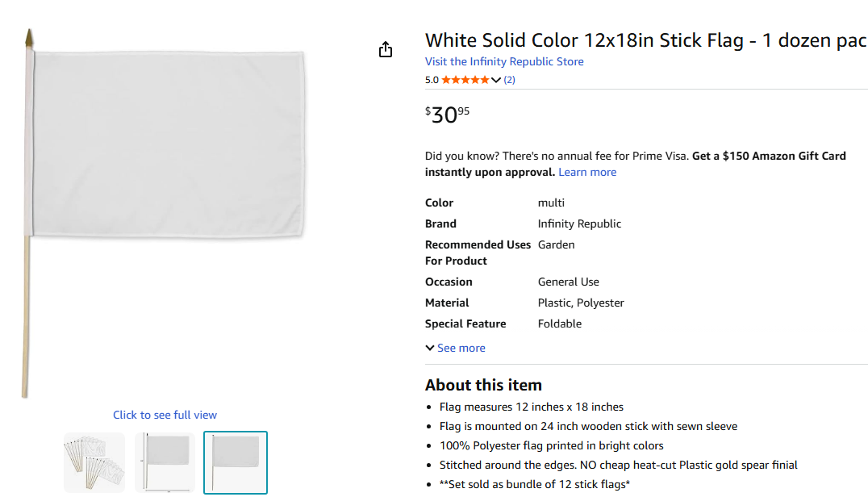This screenshot has height=497, width=868.
Task: Click the orange star rating icons
Action: (x=465, y=80)
